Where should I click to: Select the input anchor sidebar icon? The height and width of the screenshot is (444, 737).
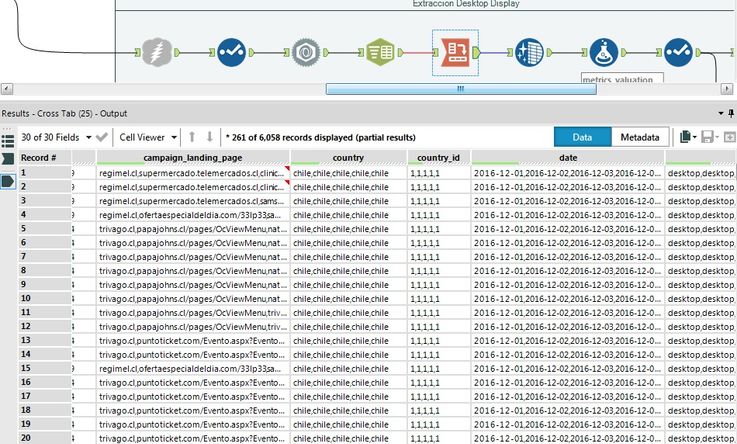pyautogui.click(x=8, y=158)
